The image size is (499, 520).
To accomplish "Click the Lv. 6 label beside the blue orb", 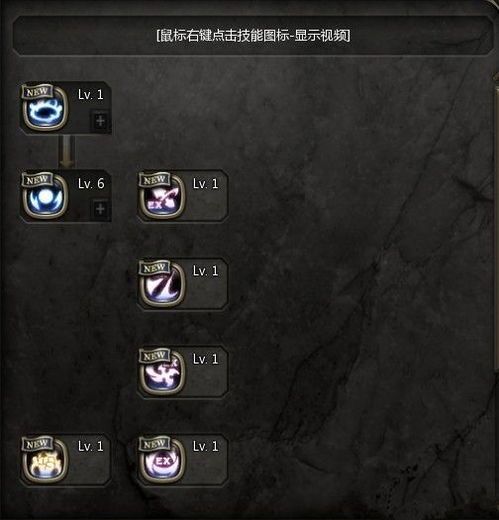I will click(91, 184).
